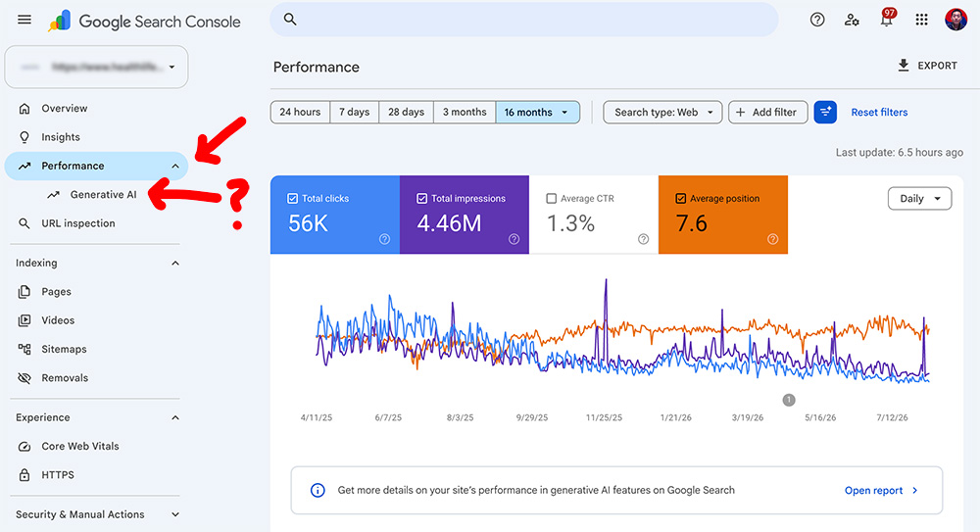Uncheck the Total clicks checkbox
Image resolution: width=980 pixels, height=532 pixels.
point(292,198)
